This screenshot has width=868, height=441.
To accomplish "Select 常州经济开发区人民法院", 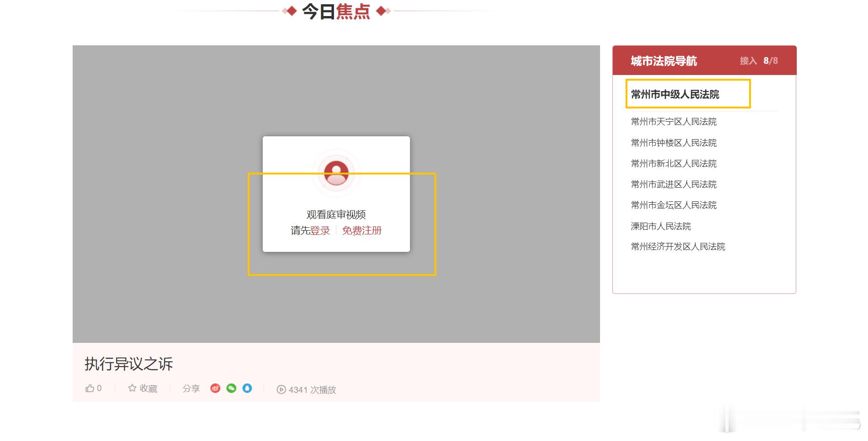I will (x=678, y=247).
